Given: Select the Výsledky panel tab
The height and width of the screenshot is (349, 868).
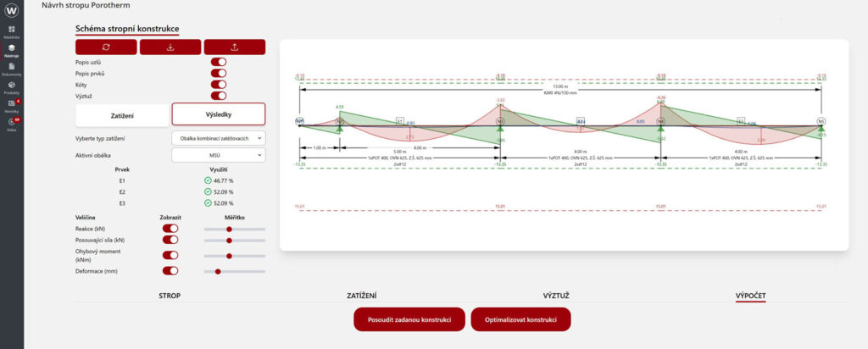Looking at the screenshot, I should (218, 114).
